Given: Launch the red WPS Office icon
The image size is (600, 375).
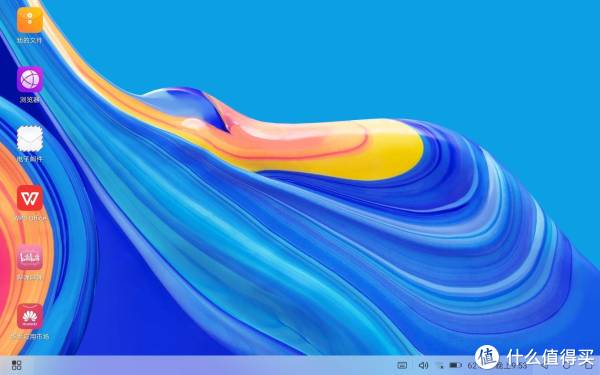Looking at the screenshot, I should (30, 198).
